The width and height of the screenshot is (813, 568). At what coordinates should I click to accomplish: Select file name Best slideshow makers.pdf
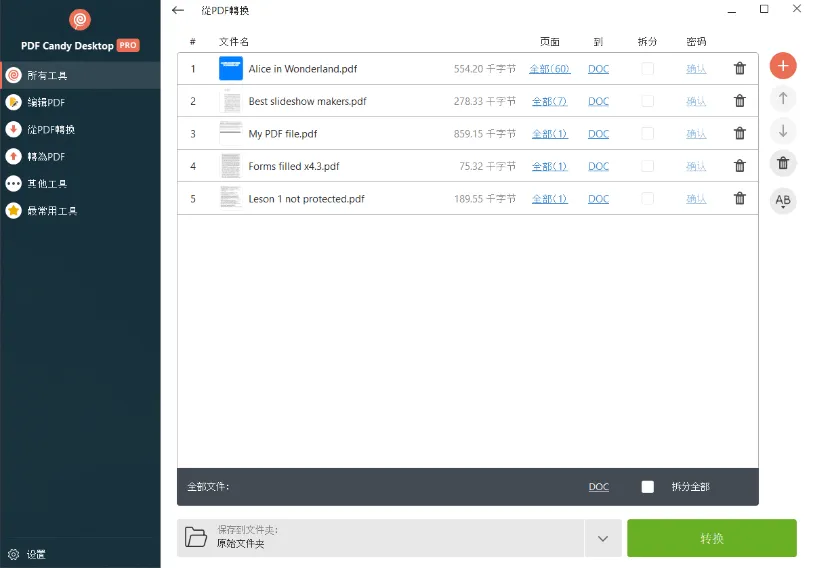(x=307, y=101)
